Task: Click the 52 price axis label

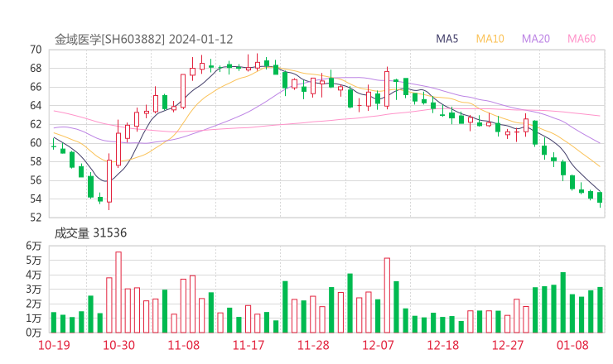Action: (x=36, y=217)
